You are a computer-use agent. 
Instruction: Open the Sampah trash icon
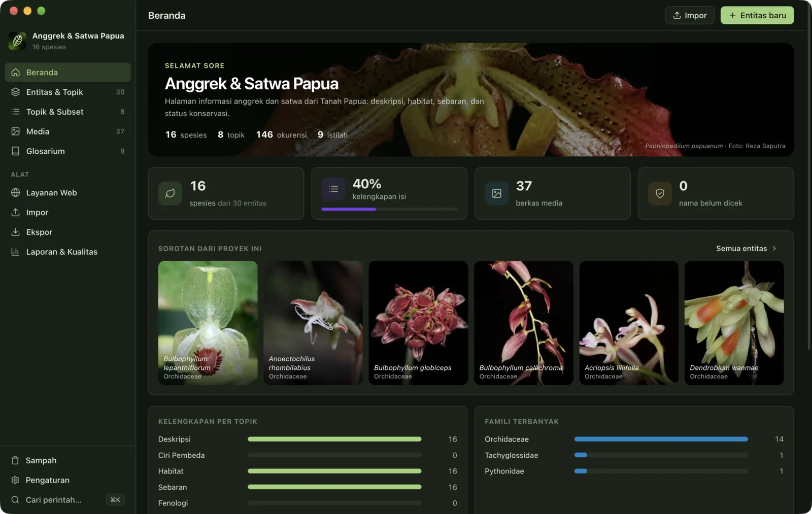[x=15, y=460]
